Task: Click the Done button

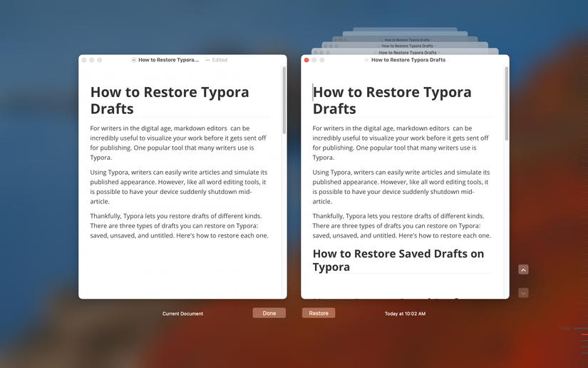Action: pos(269,313)
